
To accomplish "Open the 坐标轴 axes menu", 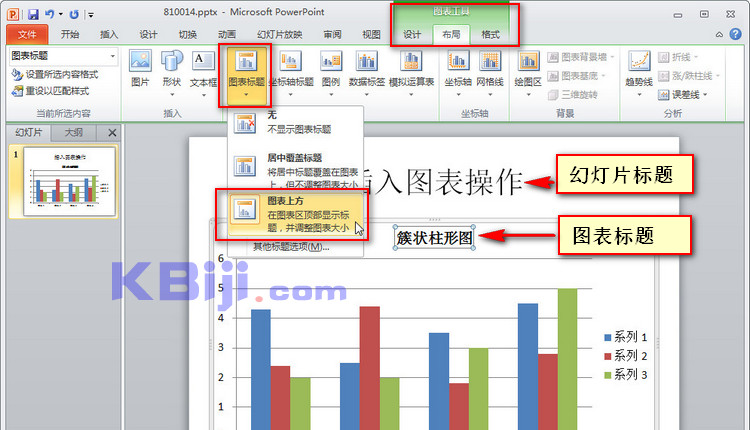I will point(458,73).
